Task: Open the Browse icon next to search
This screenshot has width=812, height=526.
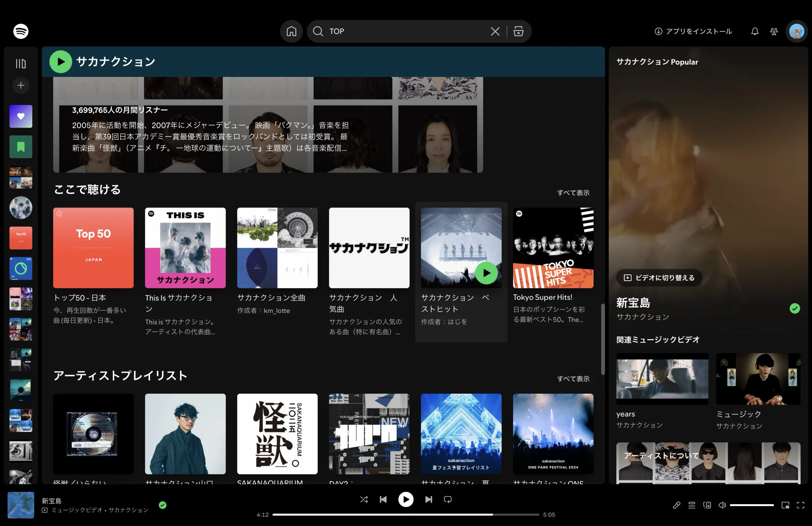Action: coord(518,31)
